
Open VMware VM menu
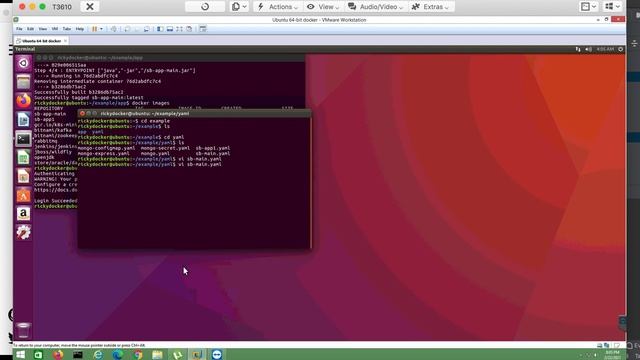click(55, 29)
